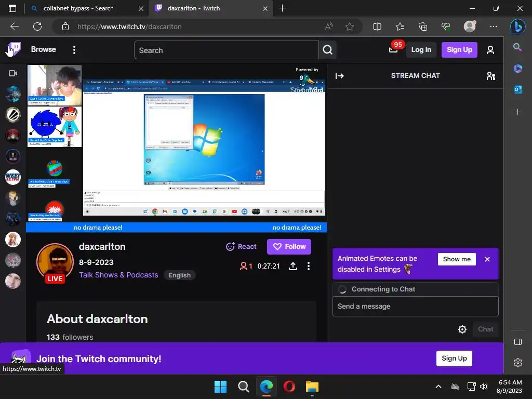Open the striped circle channel avatar in sidebar
This screenshot has width=532, height=399.
[x=13, y=115]
